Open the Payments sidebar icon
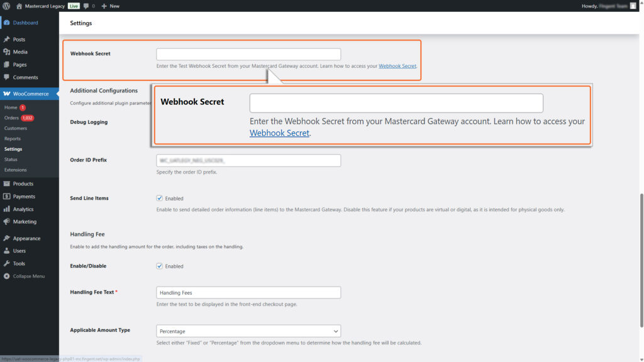Image resolution: width=644 pixels, height=362 pixels. coord(8,196)
